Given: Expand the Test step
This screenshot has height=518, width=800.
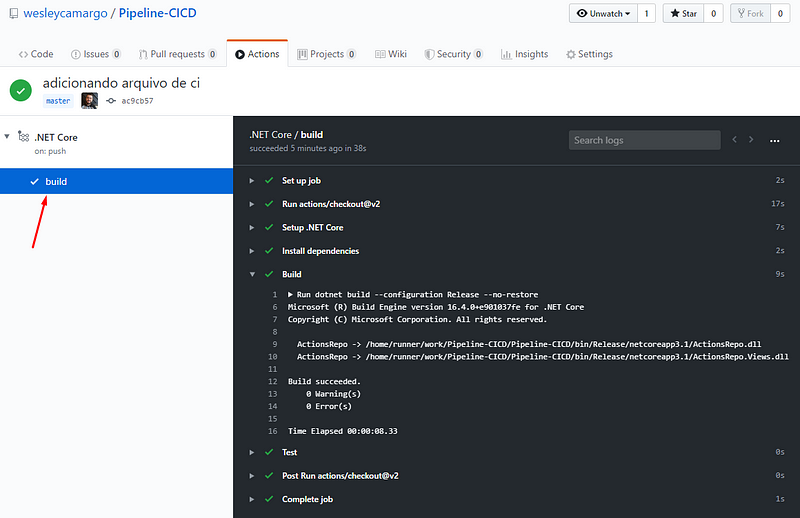Looking at the screenshot, I should pyautogui.click(x=290, y=452).
